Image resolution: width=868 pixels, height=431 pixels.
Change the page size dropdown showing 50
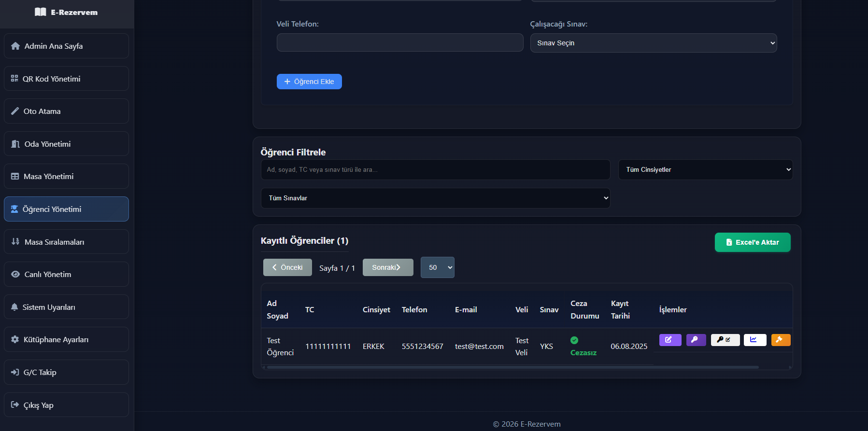coord(438,267)
